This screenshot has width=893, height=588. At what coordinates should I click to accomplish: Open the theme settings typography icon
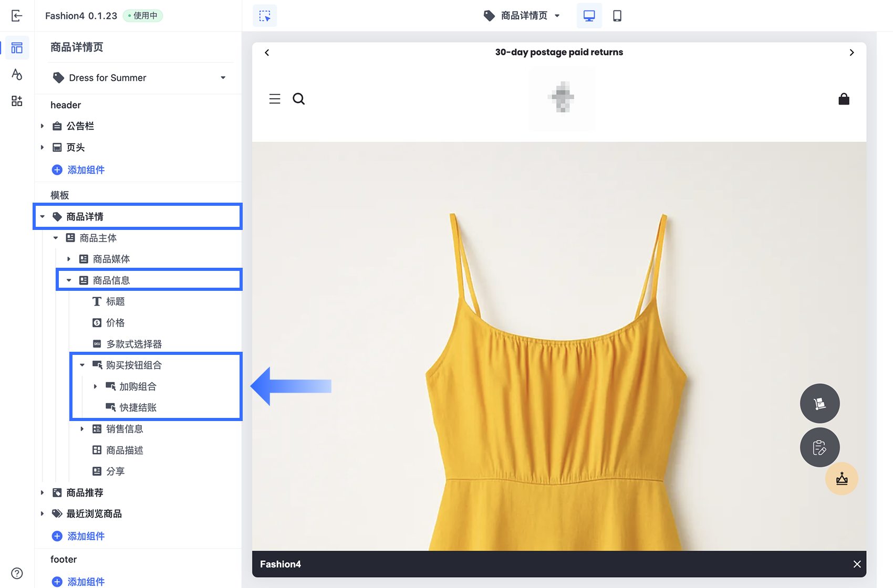17,75
